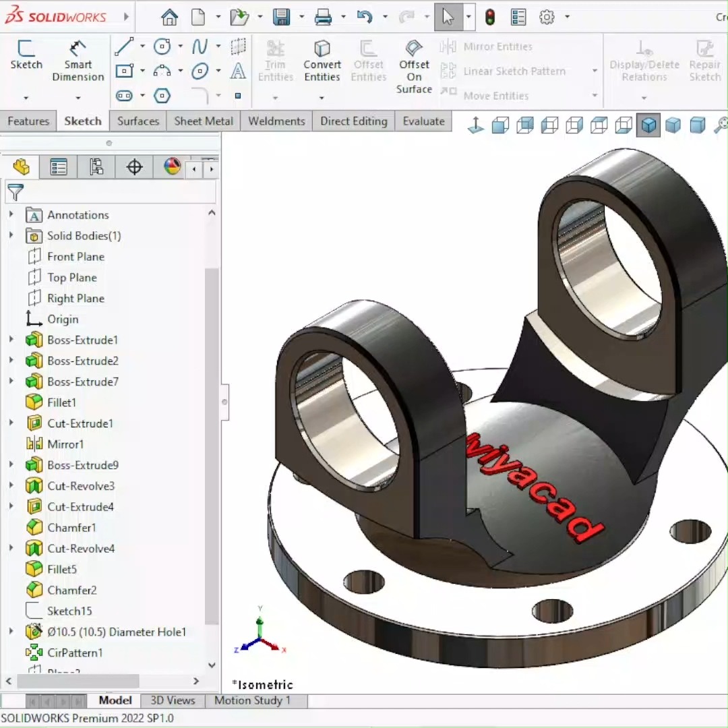Open the PropertyManager tab icon

pos(59,167)
